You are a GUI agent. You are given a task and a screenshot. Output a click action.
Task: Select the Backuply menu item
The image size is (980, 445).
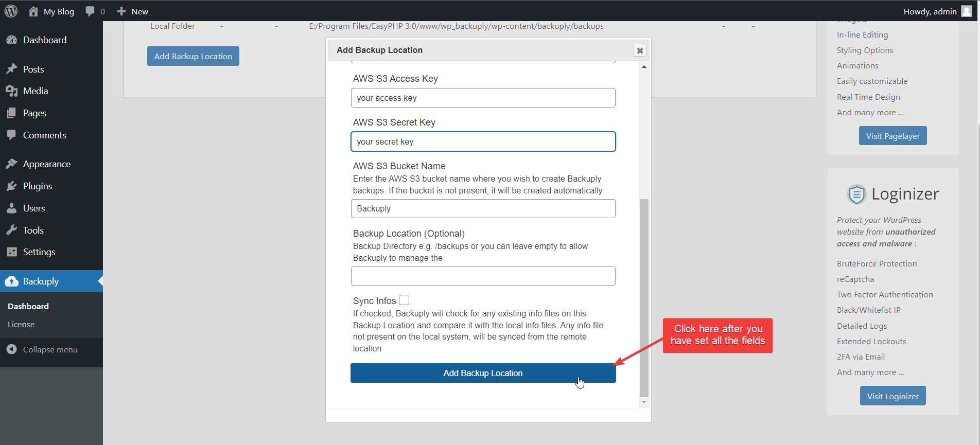[x=51, y=281]
